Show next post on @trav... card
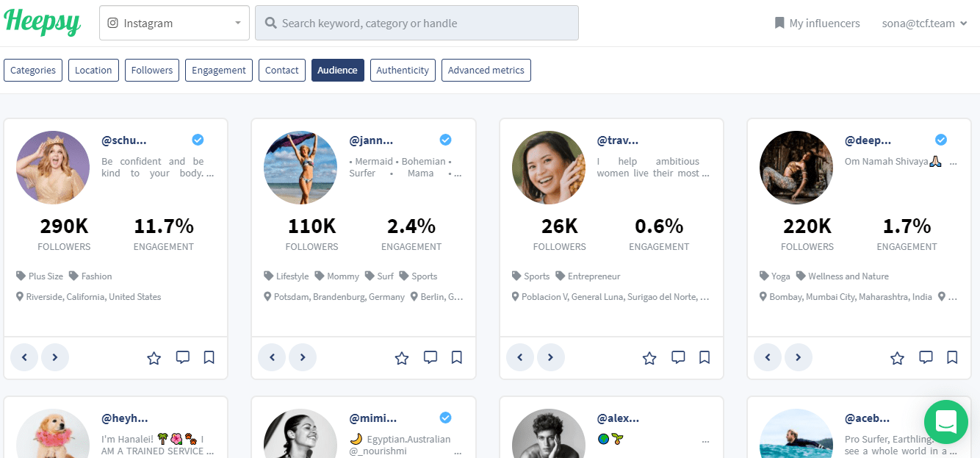 551,357
